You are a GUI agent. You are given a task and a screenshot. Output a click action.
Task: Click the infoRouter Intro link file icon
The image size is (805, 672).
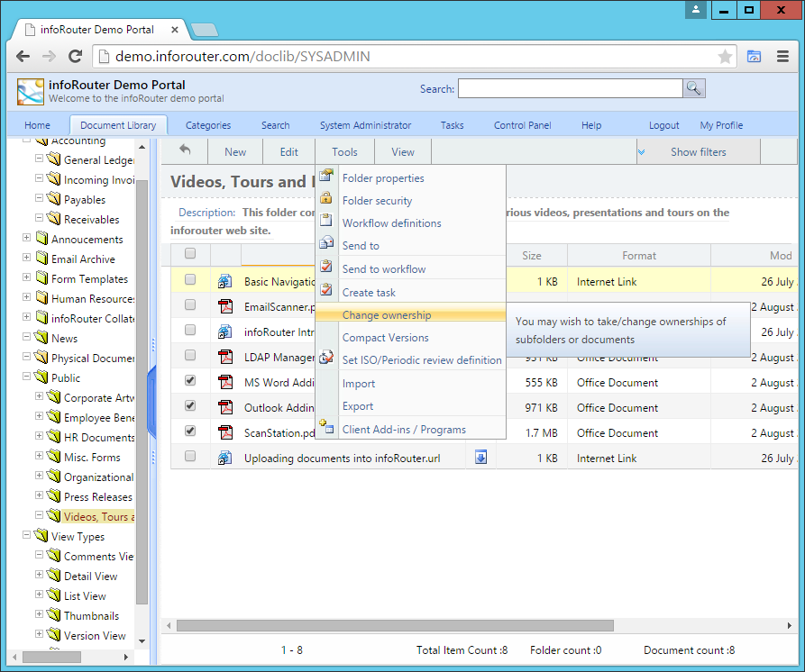(224, 331)
